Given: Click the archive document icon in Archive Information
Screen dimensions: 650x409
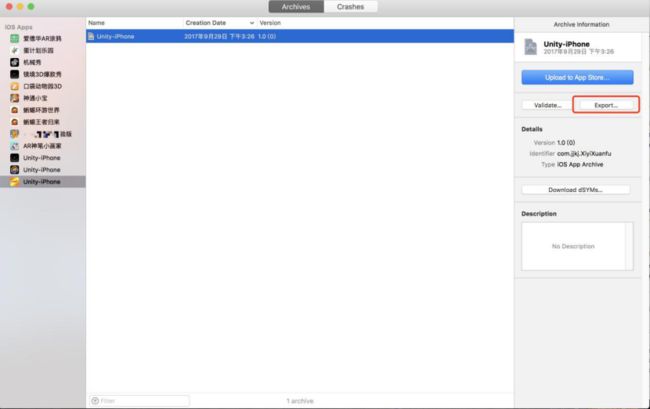Looking at the screenshot, I should pos(531,47).
